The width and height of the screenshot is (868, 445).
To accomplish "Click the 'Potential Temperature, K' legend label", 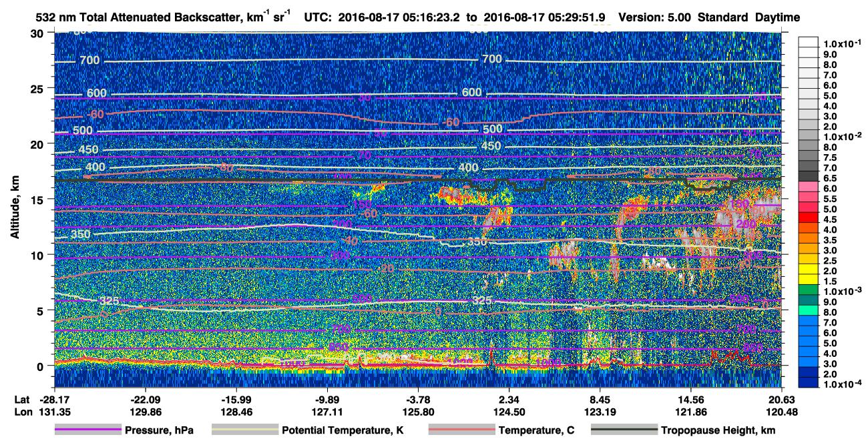I will point(343,430).
